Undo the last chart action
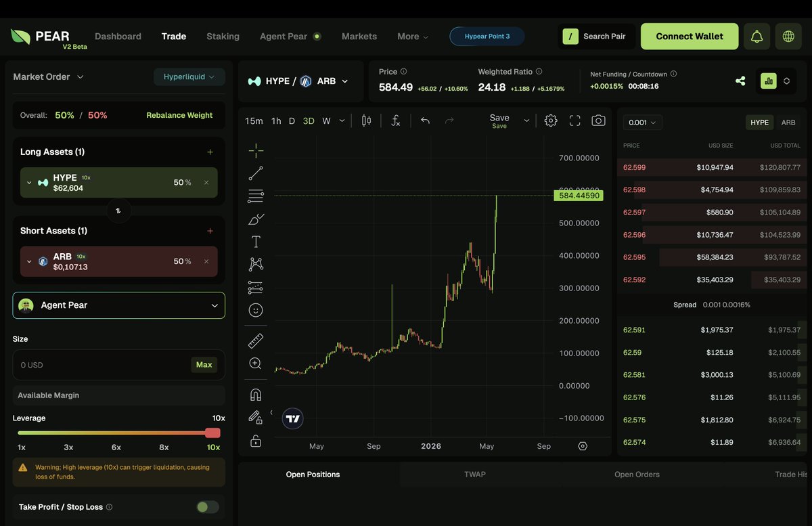 tap(425, 120)
